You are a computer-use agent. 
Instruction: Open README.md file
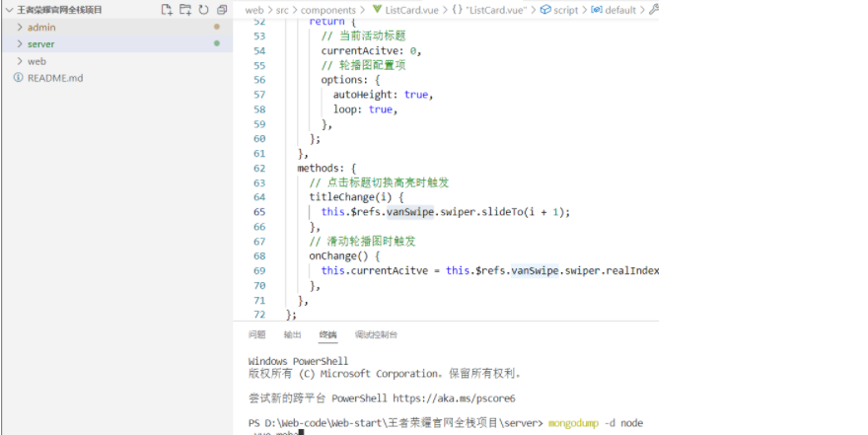[55, 78]
